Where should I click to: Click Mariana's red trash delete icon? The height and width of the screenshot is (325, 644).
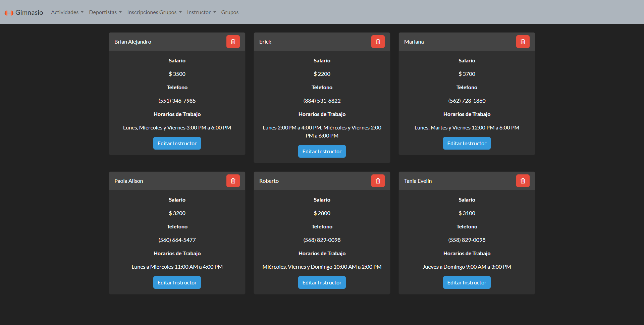pos(523,42)
